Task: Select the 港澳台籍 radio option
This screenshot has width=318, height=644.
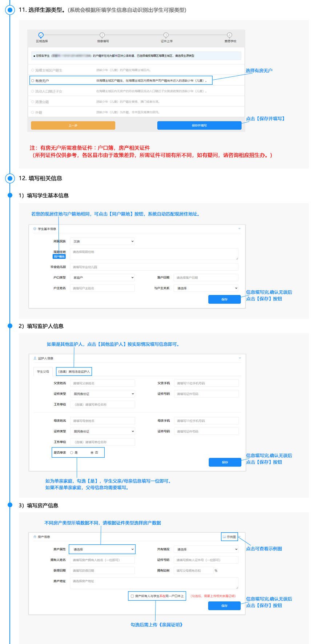Action: (x=33, y=102)
